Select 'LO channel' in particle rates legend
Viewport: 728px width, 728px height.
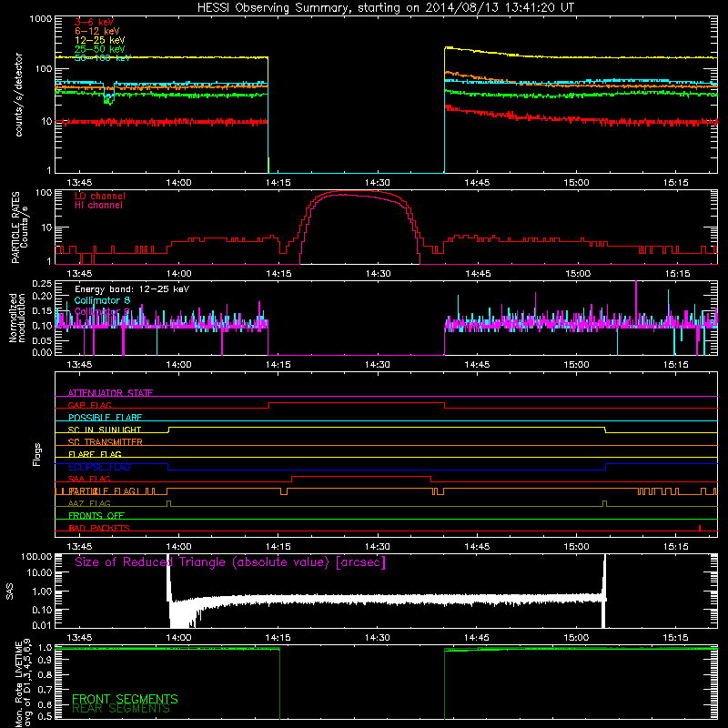100,196
